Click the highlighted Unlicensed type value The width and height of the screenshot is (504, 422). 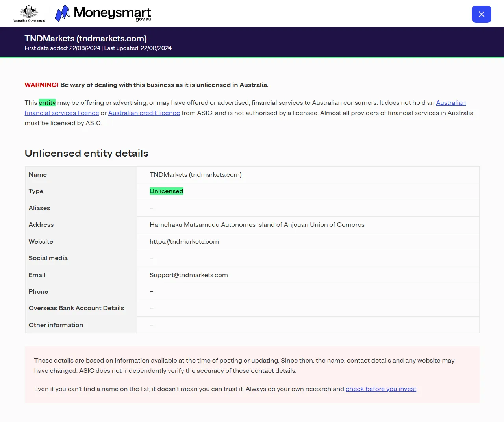[167, 191]
